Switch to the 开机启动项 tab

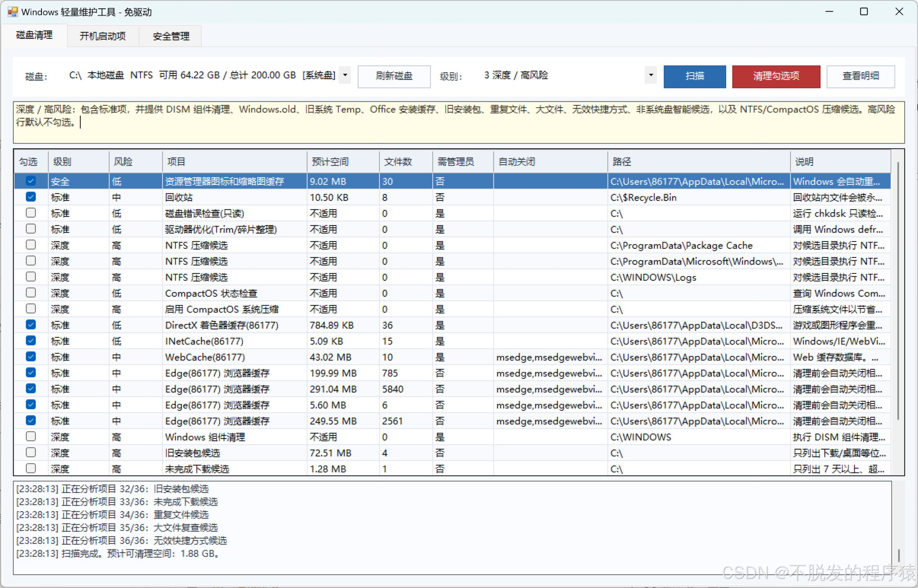pos(102,36)
